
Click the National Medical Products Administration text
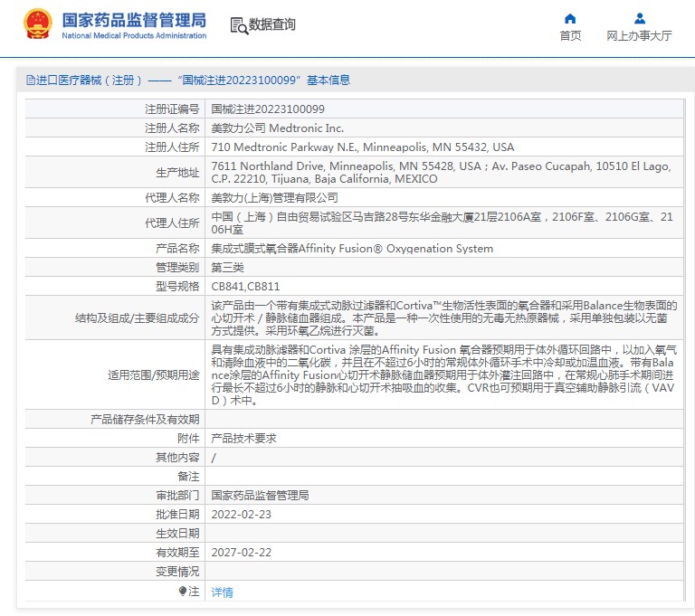point(134,35)
